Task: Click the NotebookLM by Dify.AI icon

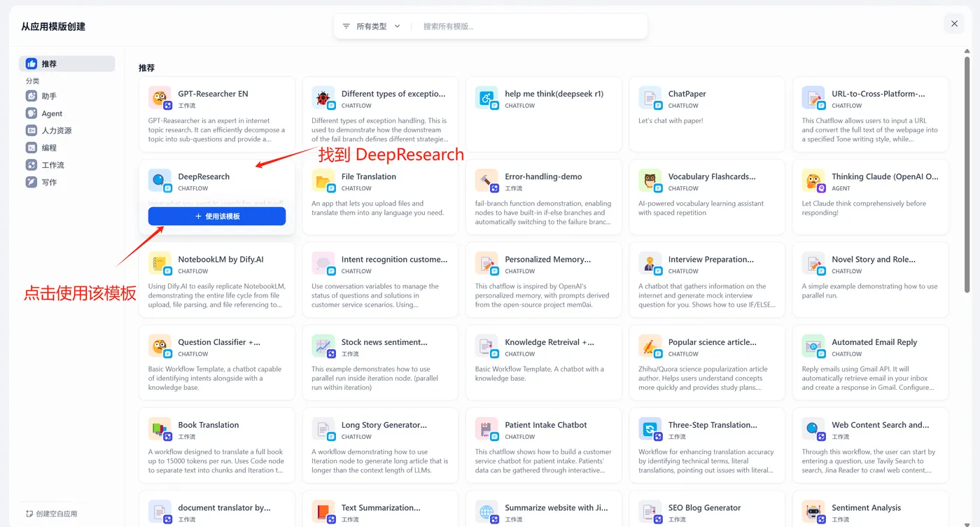Action: tap(160, 262)
